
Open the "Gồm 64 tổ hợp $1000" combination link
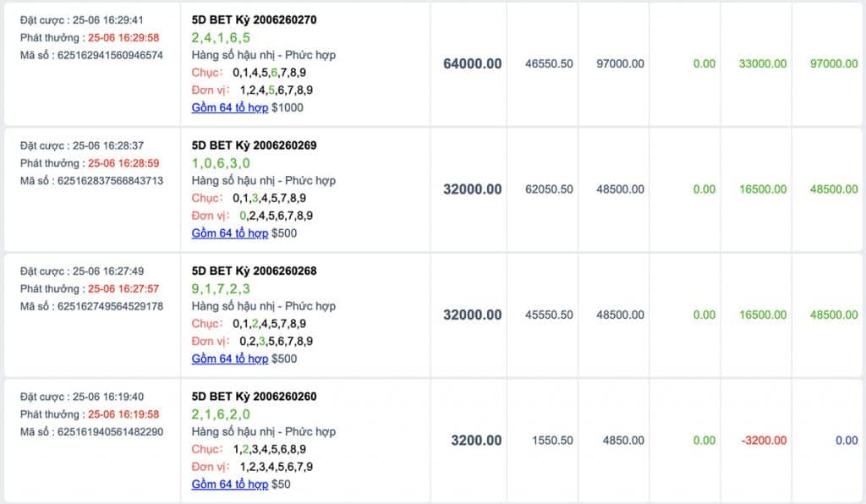231,107
